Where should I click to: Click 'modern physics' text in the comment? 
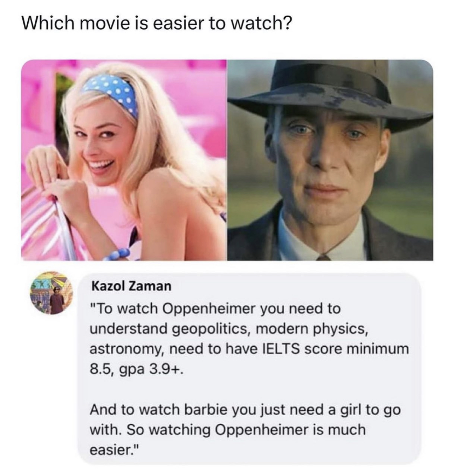click(x=310, y=329)
